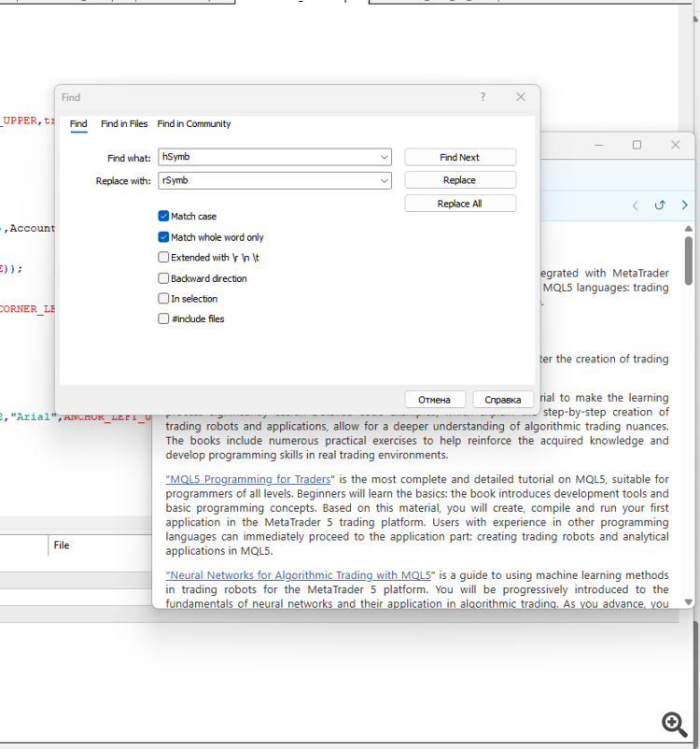The image size is (700, 749).
Task: Close the Find dialog with X
Action: pos(521,97)
